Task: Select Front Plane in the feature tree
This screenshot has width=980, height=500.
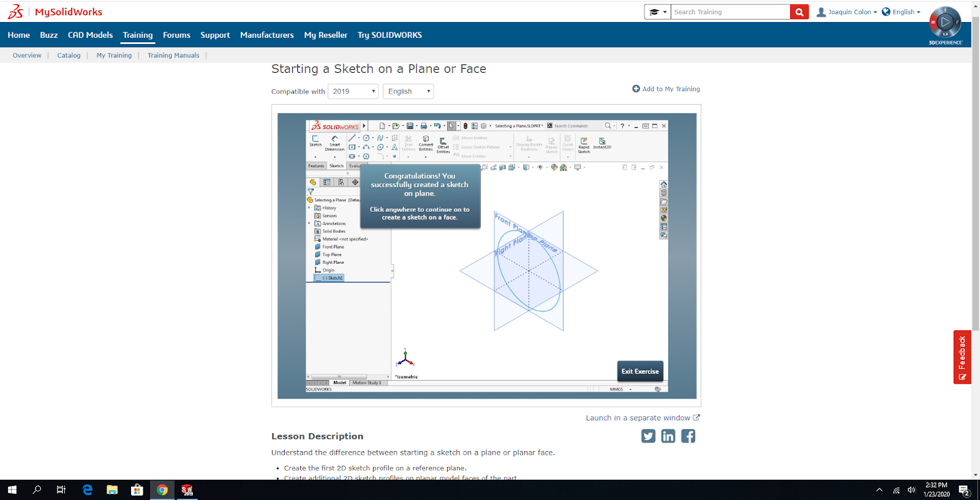Action: click(x=330, y=247)
